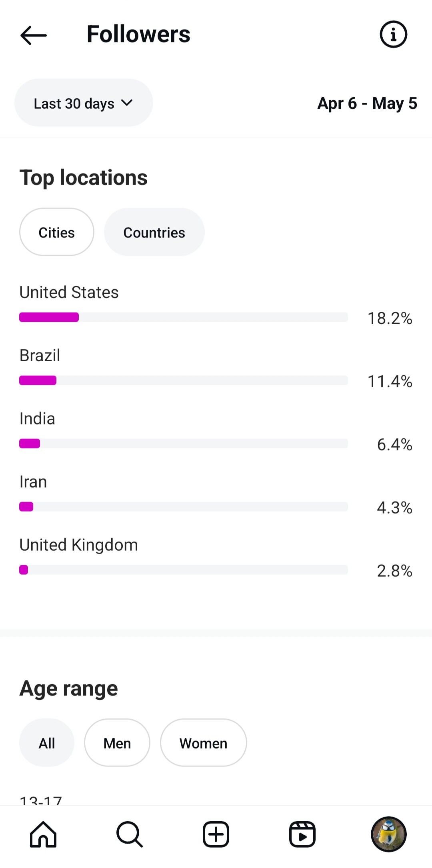Select the All age range filter
The width and height of the screenshot is (432, 868).
click(46, 743)
